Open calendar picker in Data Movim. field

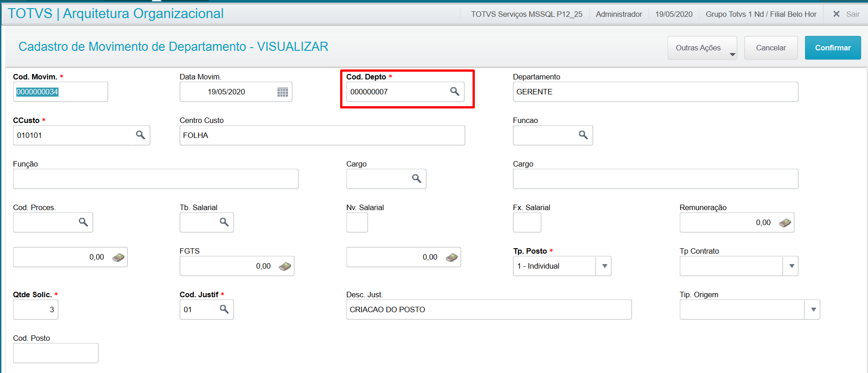pos(283,92)
